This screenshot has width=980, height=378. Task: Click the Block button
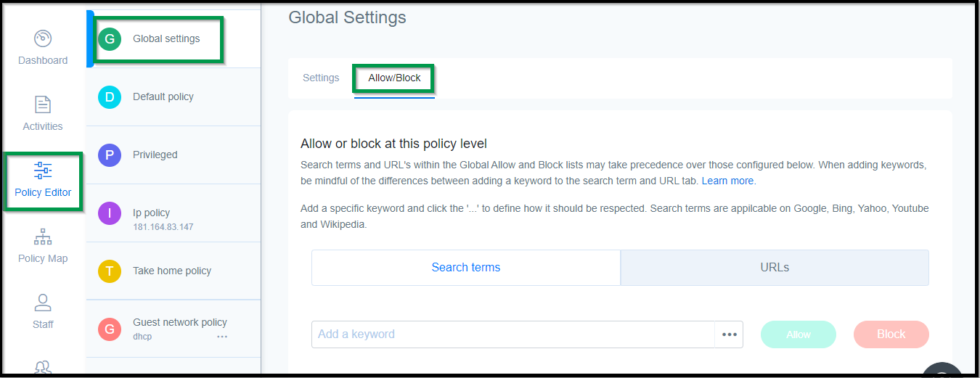891,334
